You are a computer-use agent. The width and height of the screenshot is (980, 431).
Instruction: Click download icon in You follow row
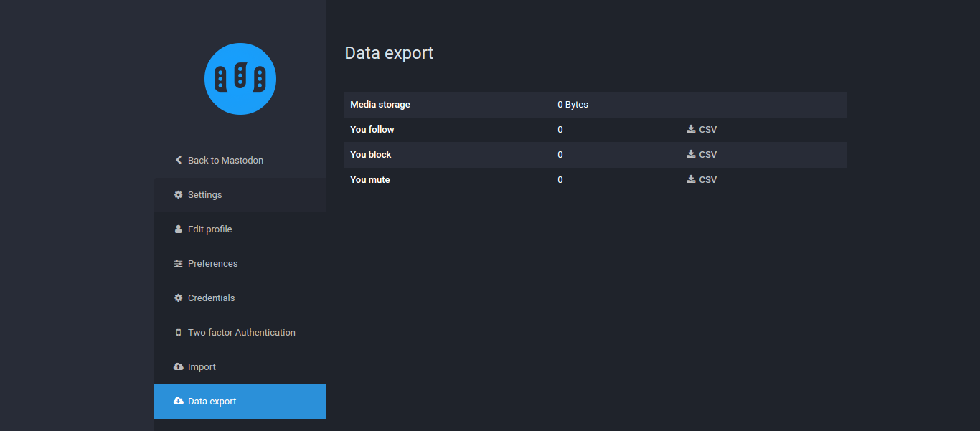[691, 129]
